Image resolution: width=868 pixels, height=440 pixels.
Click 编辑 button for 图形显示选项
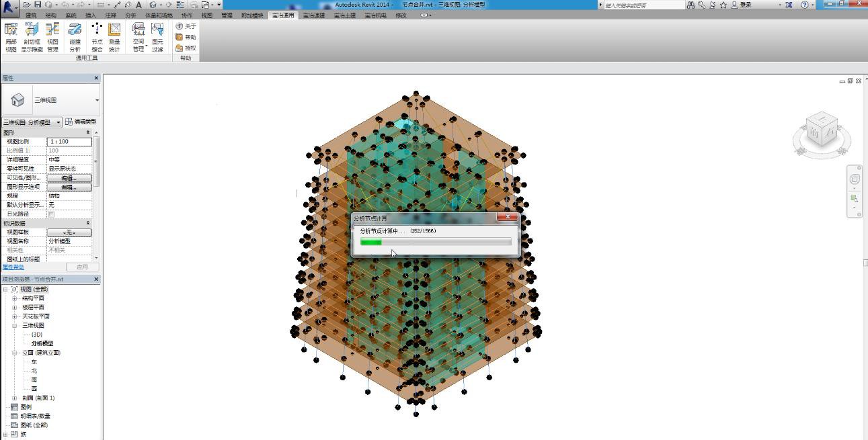[69, 187]
